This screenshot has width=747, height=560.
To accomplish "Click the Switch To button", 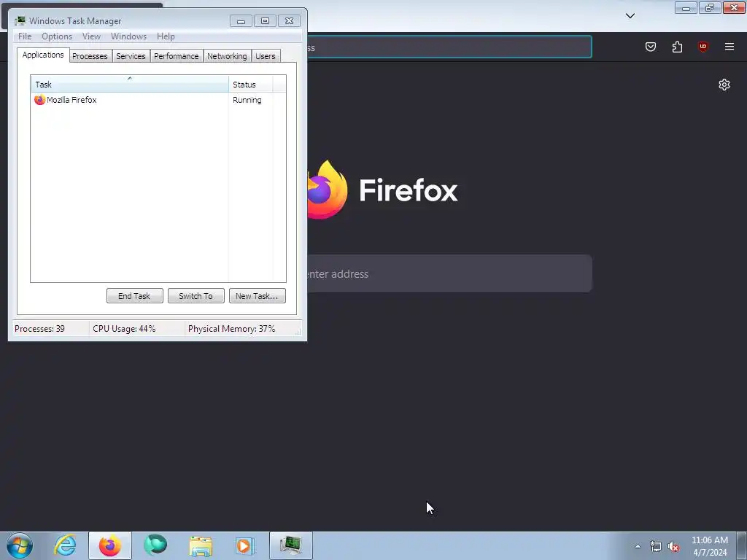I will pos(196,296).
